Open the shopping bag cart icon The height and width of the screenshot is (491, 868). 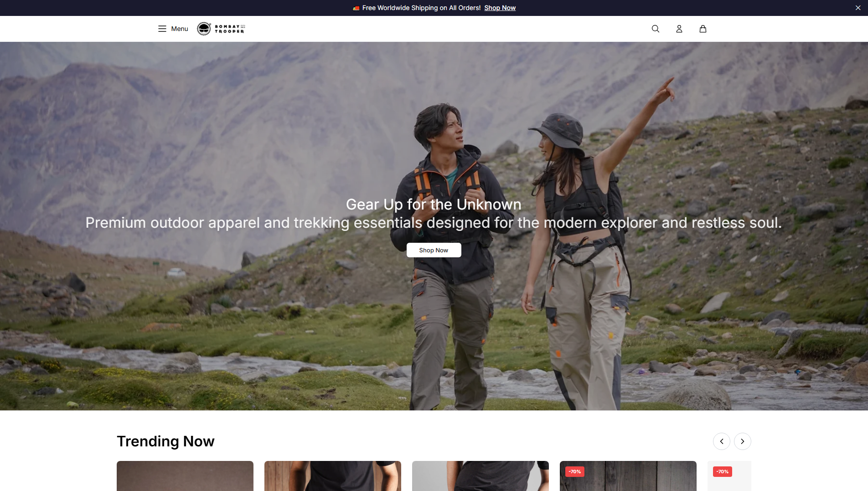(x=703, y=29)
